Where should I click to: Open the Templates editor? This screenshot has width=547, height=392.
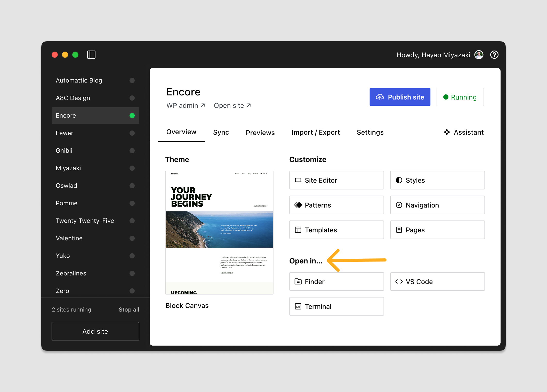(336, 230)
